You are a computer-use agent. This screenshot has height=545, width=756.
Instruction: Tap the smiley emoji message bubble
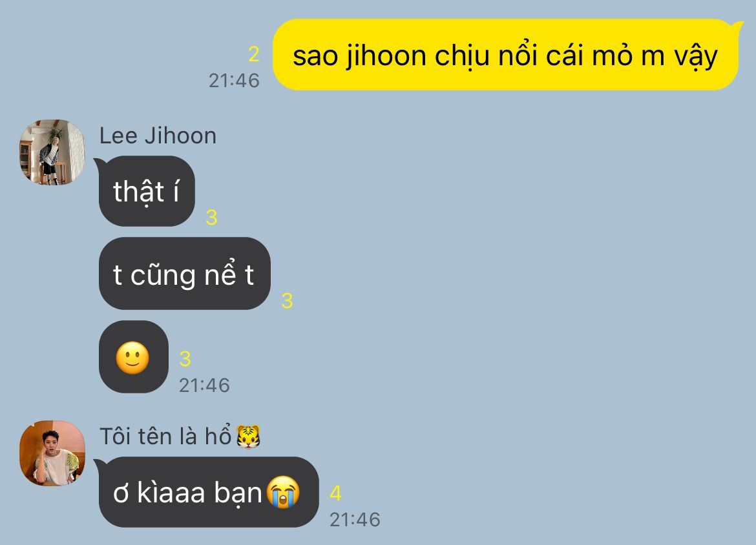[x=134, y=357]
